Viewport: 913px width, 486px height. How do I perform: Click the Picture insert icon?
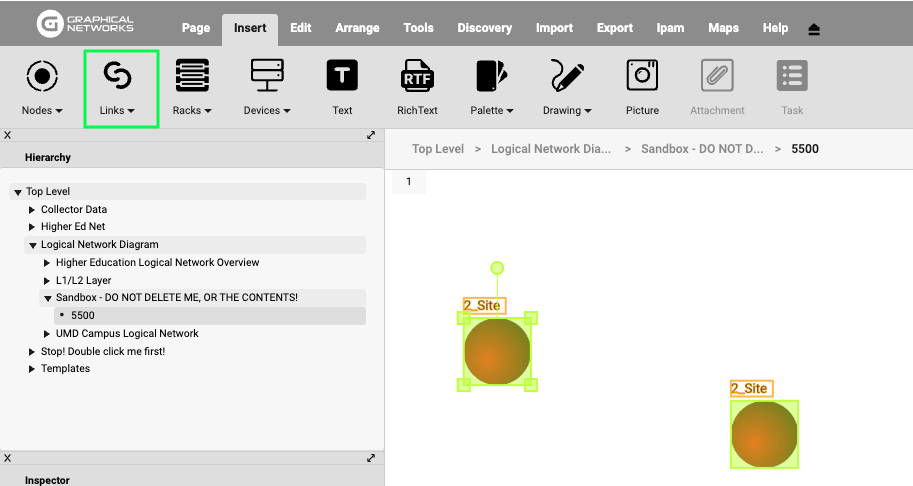point(642,76)
